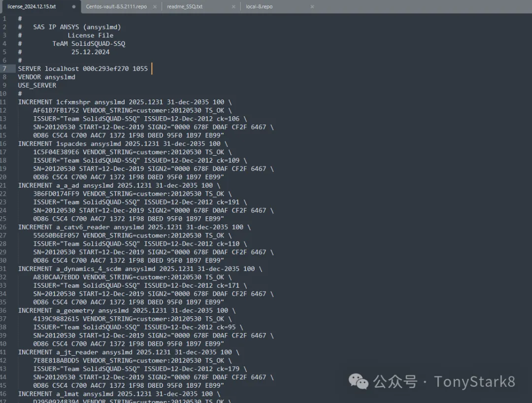
Task: Click the INCREMENT a_dynamics_4_scdm line
Action: (140, 269)
